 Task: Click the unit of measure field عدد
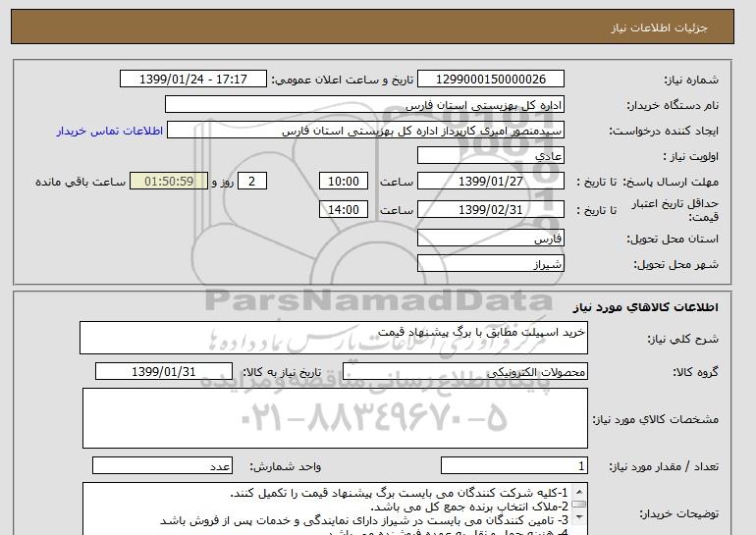tap(162, 466)
